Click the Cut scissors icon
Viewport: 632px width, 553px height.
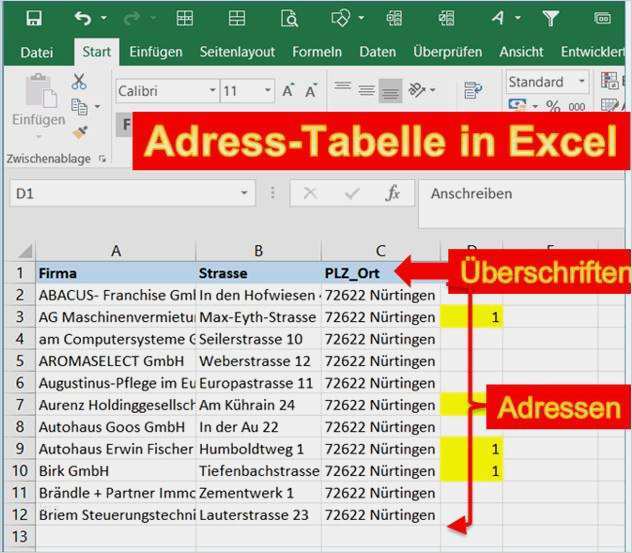tap(79, 81)
